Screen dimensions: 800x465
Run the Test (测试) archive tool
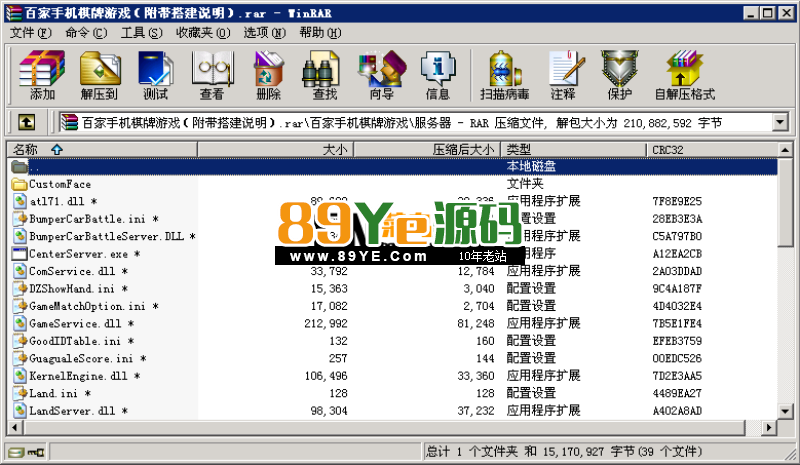tap(156, 75)
